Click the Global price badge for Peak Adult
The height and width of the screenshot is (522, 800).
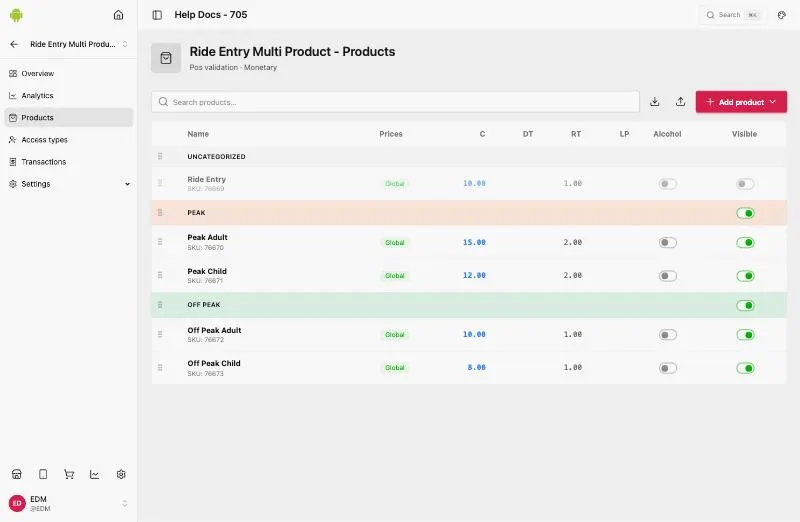(395, 242)
